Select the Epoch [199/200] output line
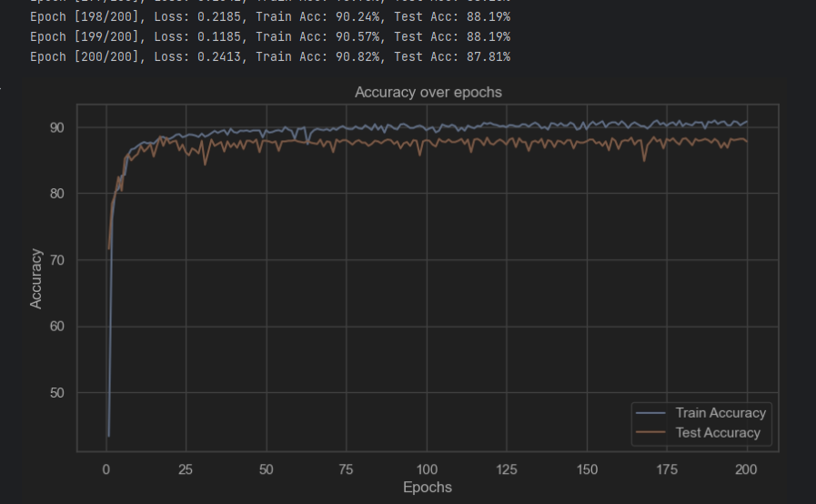Viewport: 816px width, 504px height. pos(270,37)
